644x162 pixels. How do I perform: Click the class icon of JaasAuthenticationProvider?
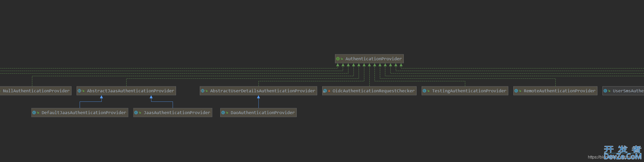(136, 113)
